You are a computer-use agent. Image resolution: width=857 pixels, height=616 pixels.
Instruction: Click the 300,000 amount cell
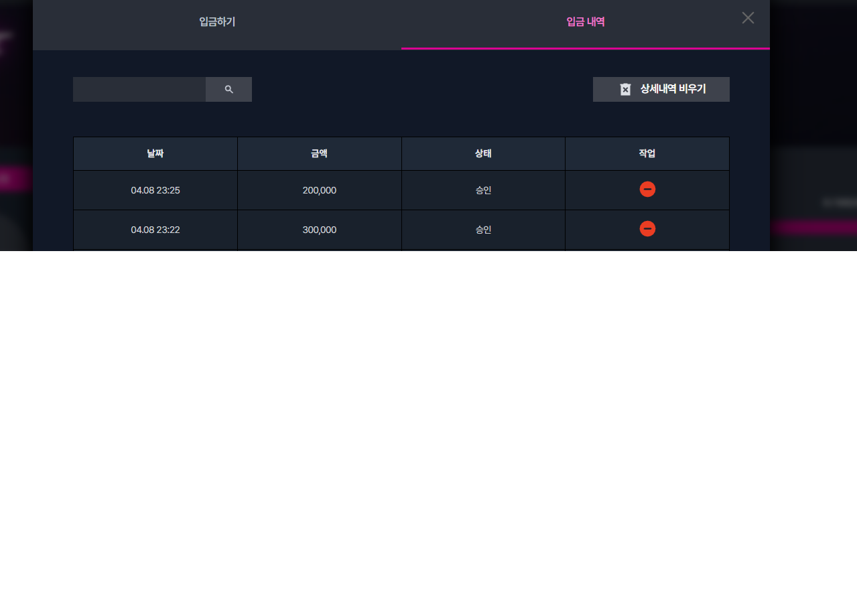click(x=320, y=230)
